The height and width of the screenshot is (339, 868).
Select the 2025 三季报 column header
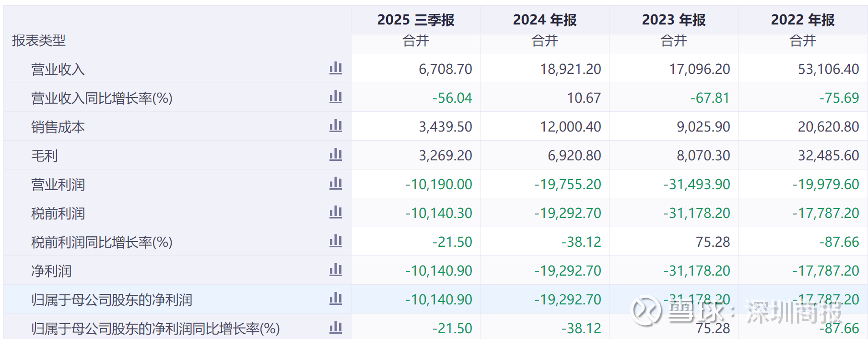point(415,20)
